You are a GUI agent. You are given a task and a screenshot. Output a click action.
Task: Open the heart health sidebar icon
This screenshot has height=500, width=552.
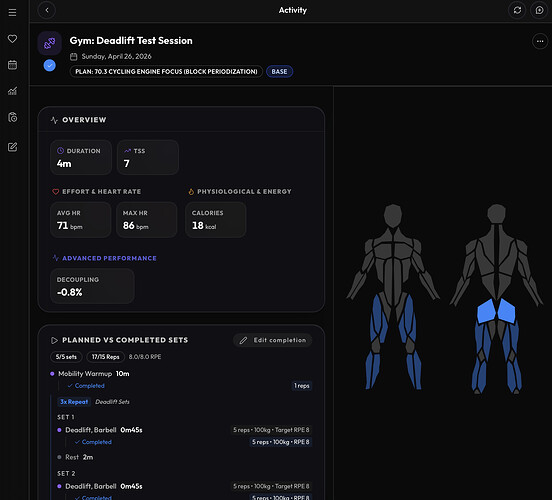click(12, 38)
